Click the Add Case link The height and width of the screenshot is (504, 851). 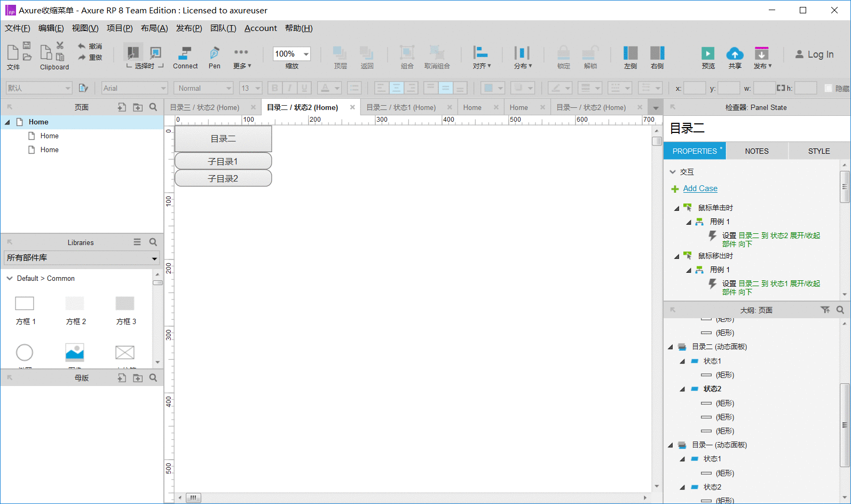tap(700, 188)
